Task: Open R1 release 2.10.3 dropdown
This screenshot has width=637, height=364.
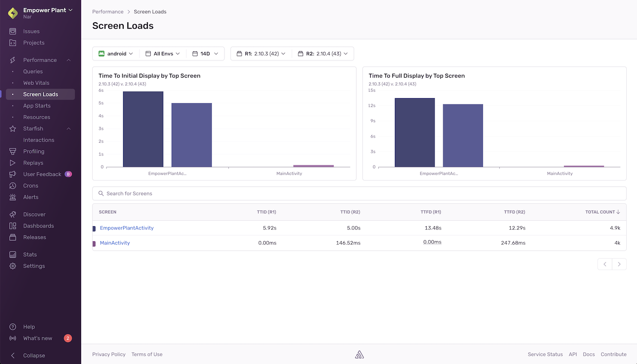Action: click(261, 54)
